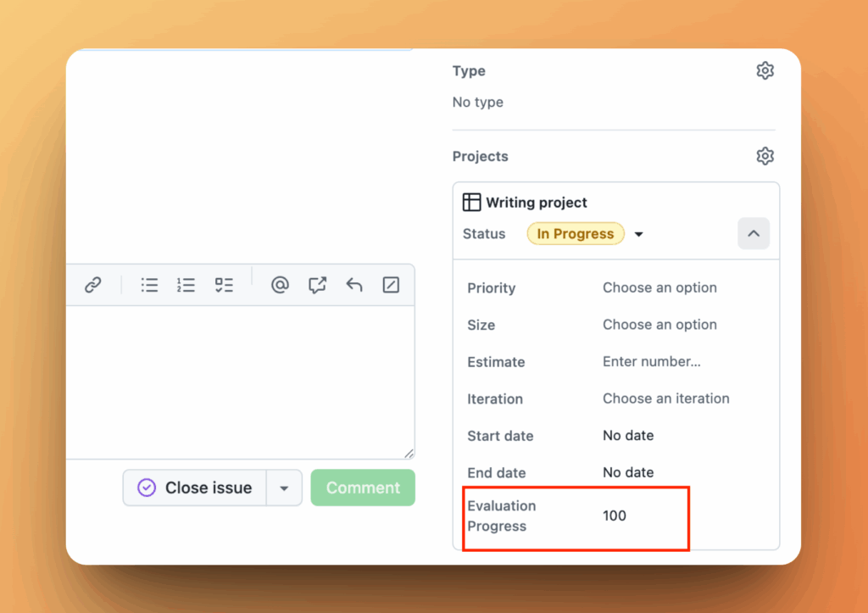The height and width of the screenshot is (613, 868).
Task: Collapse the Writing project fields panel
Action: point(753,233)
